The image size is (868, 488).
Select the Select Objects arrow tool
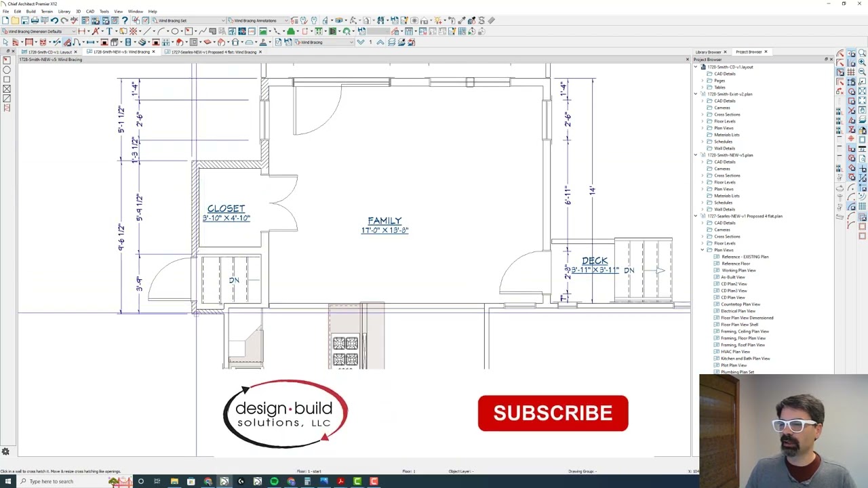coord(5,42)
